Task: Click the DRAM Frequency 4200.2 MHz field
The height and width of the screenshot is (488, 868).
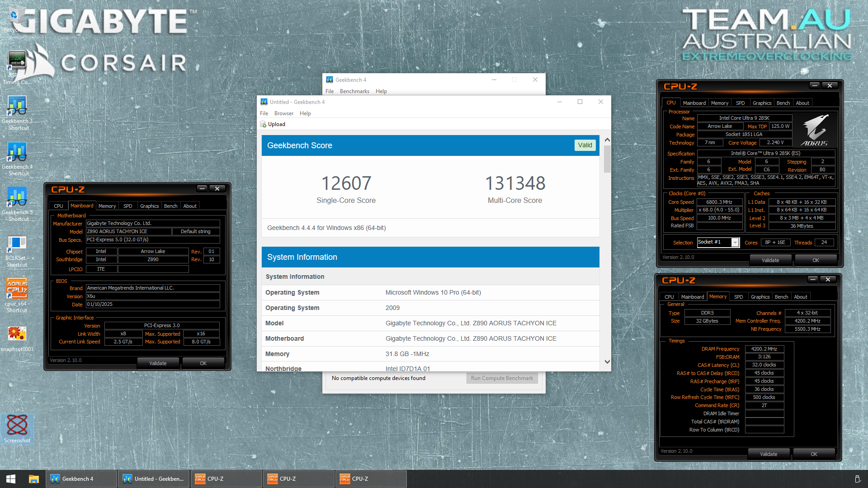Action: [x=764, y=349]
